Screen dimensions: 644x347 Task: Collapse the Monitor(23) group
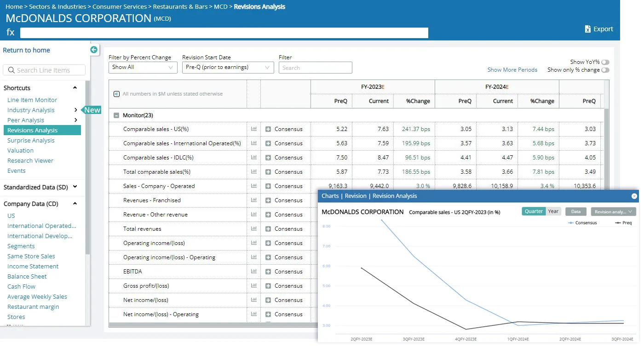point(116,116)
